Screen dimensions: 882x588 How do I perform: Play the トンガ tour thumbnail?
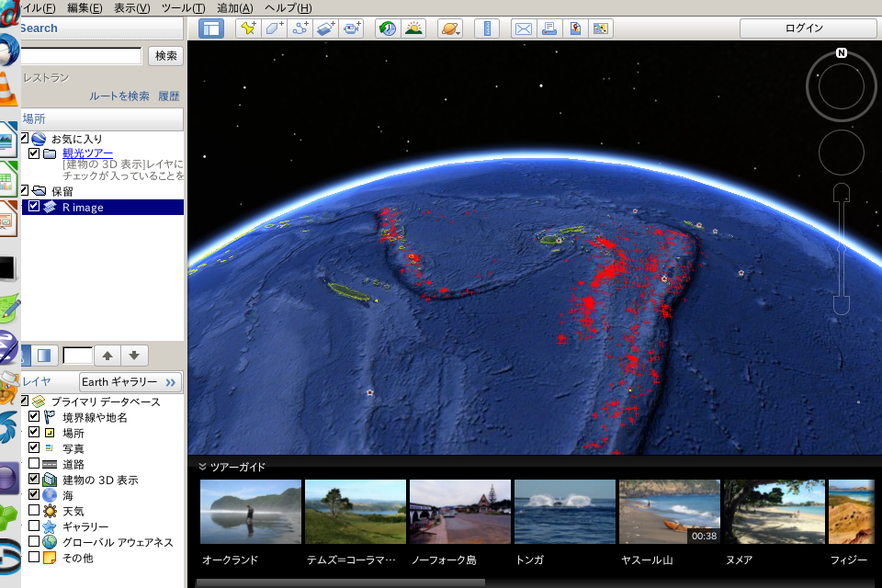point(565,512)
